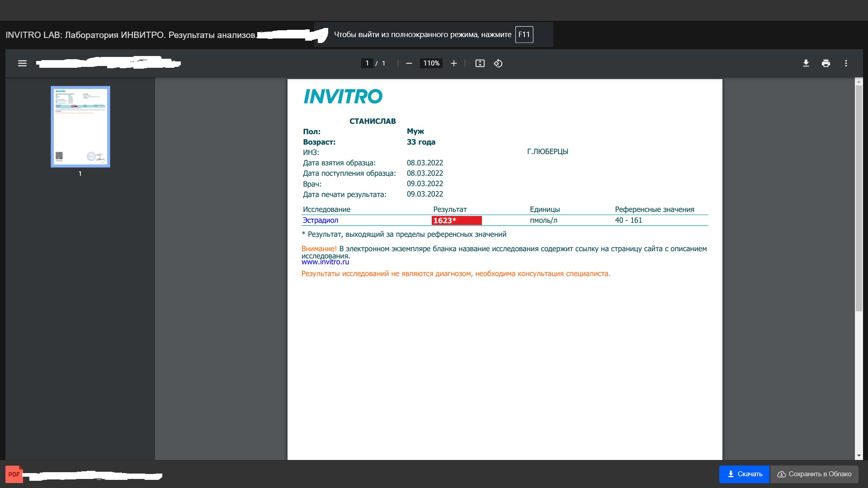Click the 110% zoom level field
868x488 pixels.
point(431,63)
